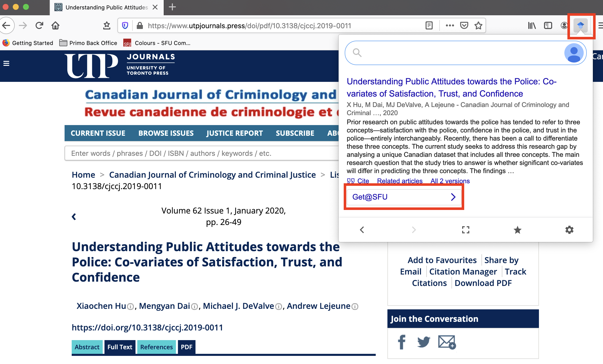Click the tracking protection shield icon
The height and width of the screenshot is (364, 603).
pos(125,25)
